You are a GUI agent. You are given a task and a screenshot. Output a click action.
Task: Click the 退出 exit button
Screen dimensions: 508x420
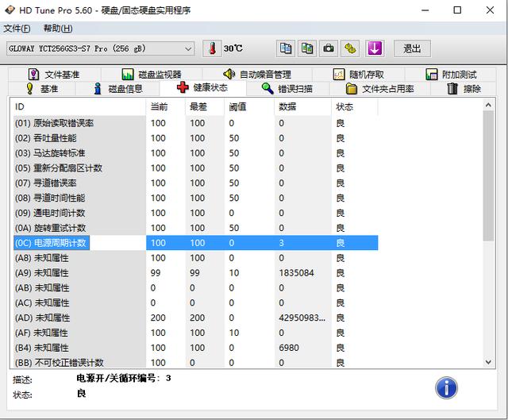pos(412,48)
